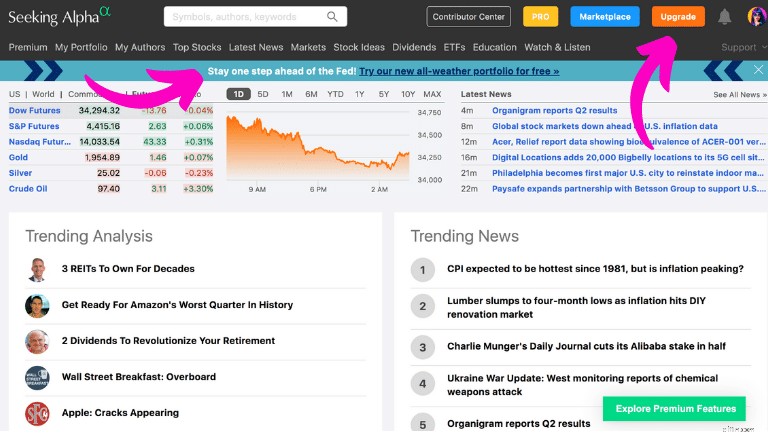
Task: Open author avatar for 2 Dividends article
Action: click(37, 341)
